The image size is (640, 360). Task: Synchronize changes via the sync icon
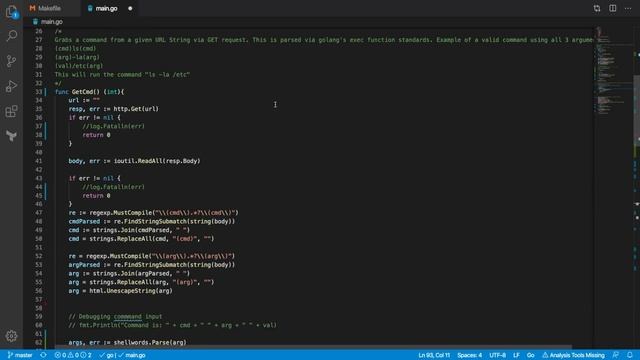[x=43, y=355]
